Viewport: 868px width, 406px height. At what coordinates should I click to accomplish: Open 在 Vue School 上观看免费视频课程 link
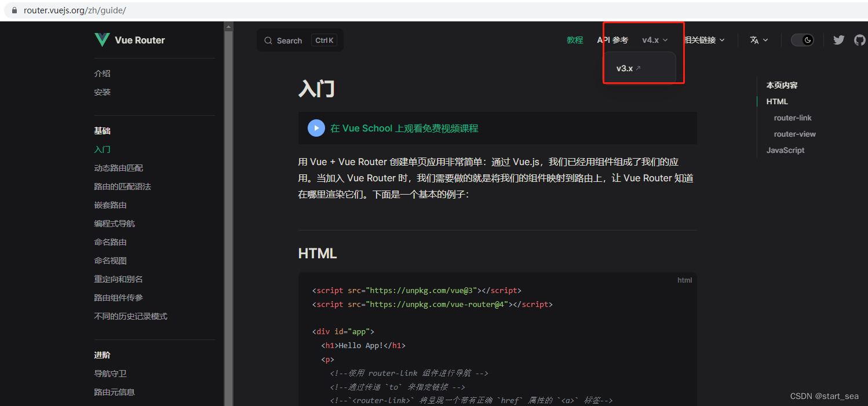click(x=404, y=129)
